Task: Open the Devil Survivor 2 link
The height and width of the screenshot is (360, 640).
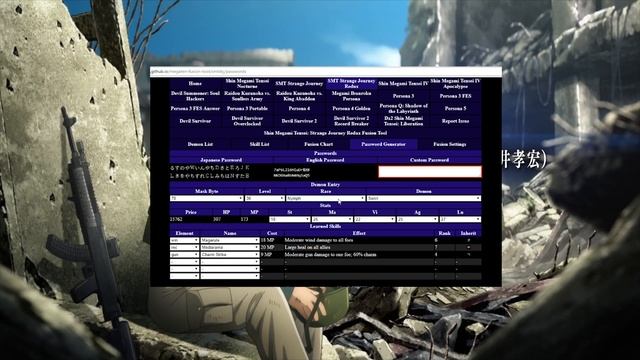Action: [x=299, y=121]
